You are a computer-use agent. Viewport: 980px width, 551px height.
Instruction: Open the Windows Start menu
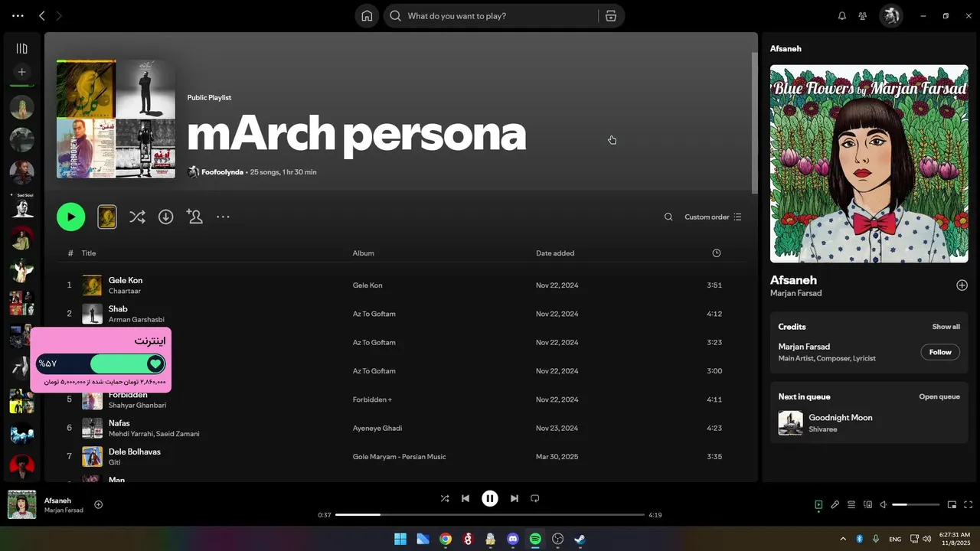click(400, 539)
